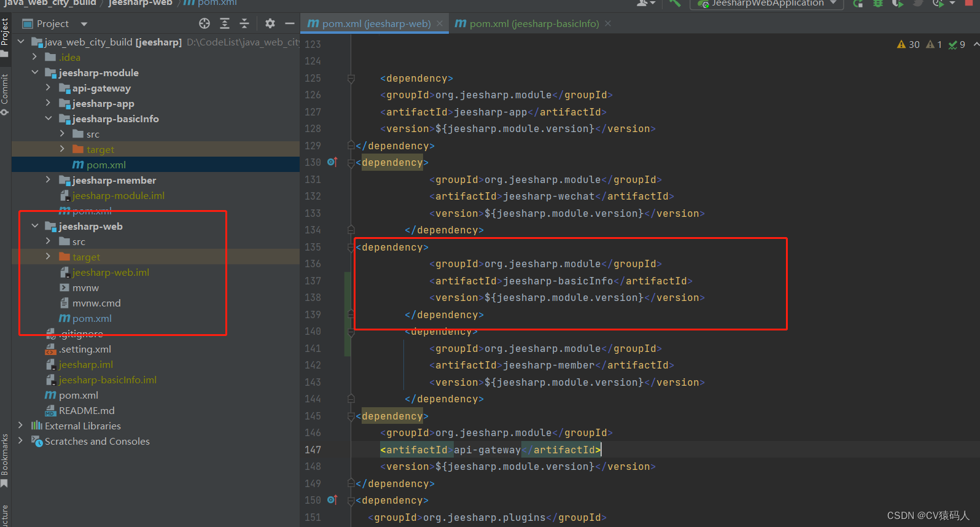The width and height of the screenshot is (980, 527).
Task: Select pom.xml under jeesharp-basicInfo
Action: pos(155,165)
